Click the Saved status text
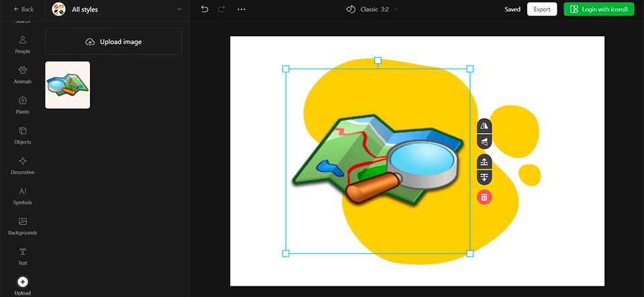 pyautogui.click(x=512, y=9)
